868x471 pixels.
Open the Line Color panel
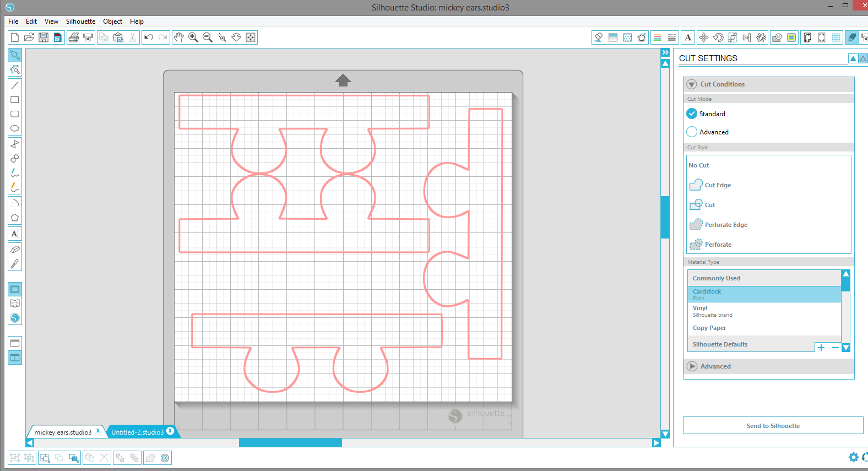642,37
